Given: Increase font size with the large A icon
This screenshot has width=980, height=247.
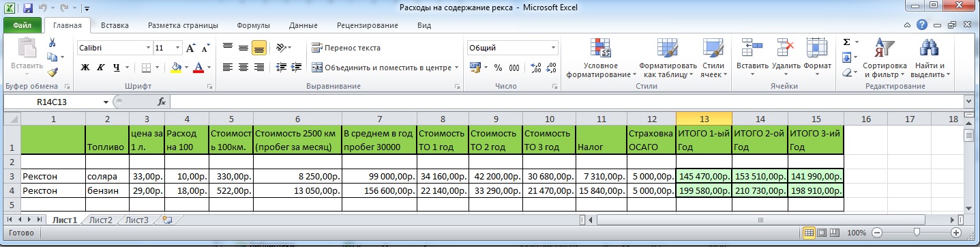Looking at the screenshot, I should pyautogui.click(x=190, y=48).
